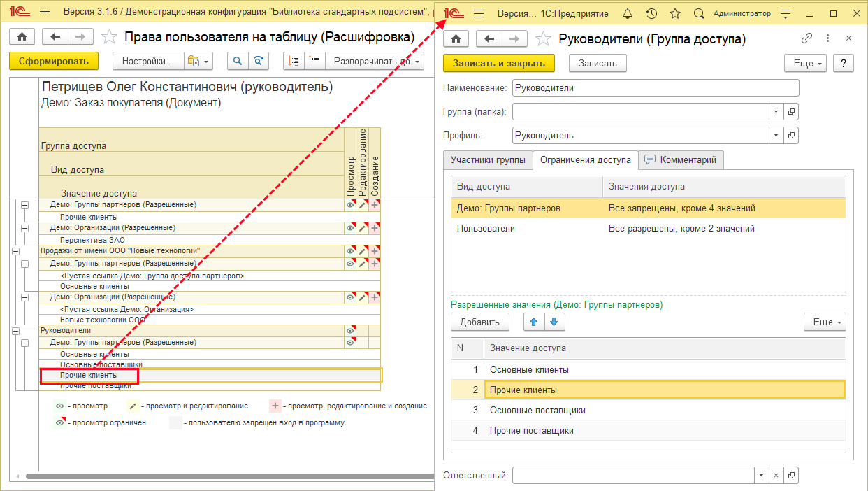868x491 pixels.
Task: Go back in the left report window
Action: (55, 37)
